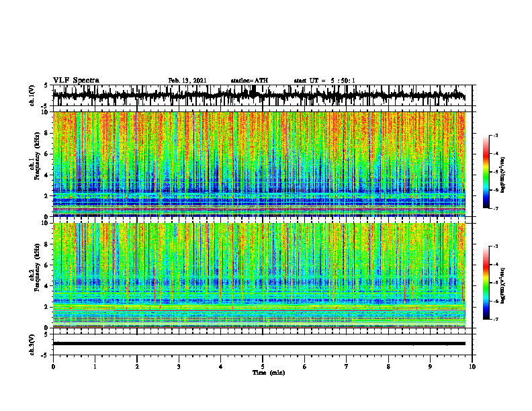The width and height of the screenshot is (532, 411).
Task: Click the "-7" label on the lower color bar
Action: pyautogui.click(x=496, y=319)
